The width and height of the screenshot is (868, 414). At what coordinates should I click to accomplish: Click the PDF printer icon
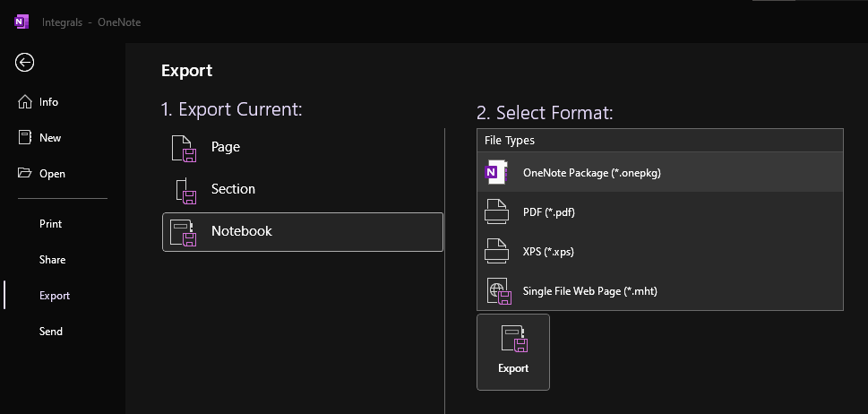coord(496,213)
